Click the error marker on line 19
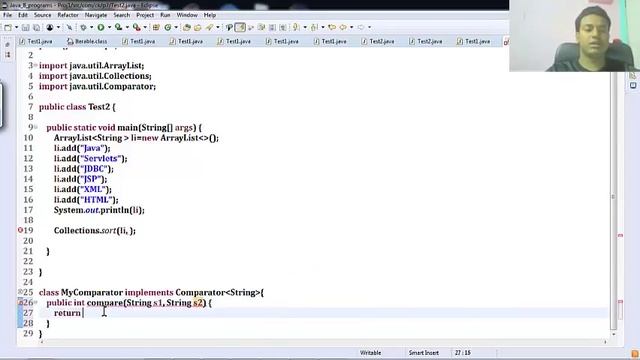 [x=20, y=230]
